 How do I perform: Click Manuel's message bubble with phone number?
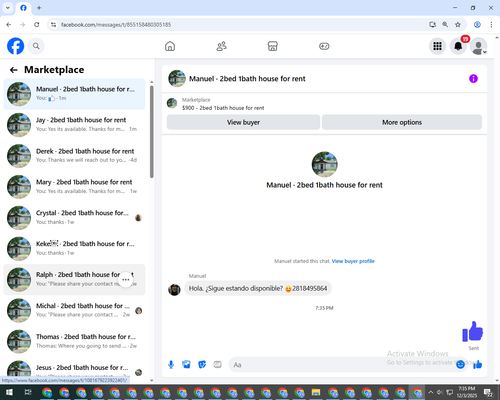pos(258,289)
